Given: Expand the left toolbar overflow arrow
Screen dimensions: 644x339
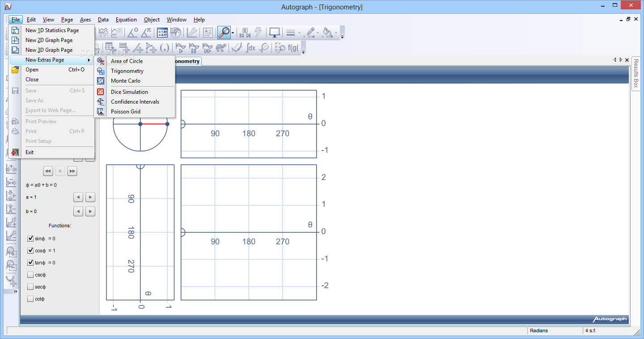Looking at the screenshot, I should point(16,292).
